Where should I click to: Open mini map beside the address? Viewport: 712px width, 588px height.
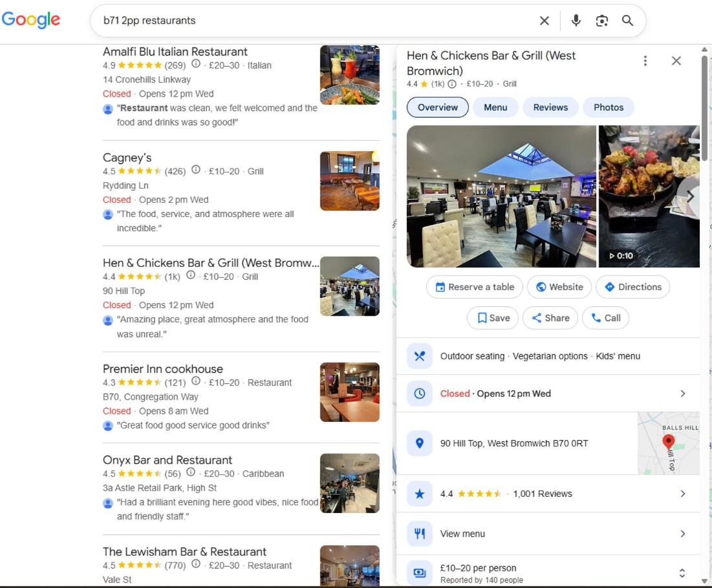(x=669, y=443)
